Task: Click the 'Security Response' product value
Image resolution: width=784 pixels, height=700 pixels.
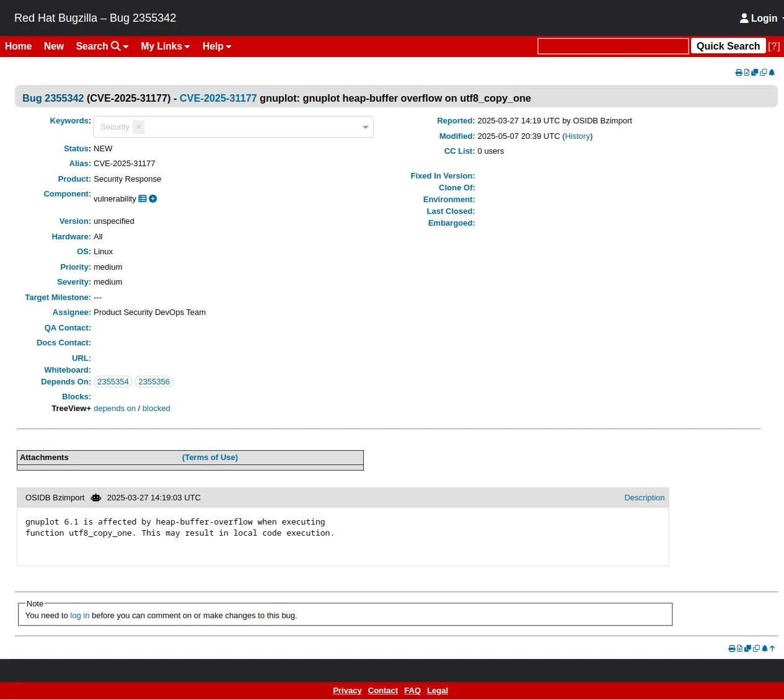Action: 127,179
